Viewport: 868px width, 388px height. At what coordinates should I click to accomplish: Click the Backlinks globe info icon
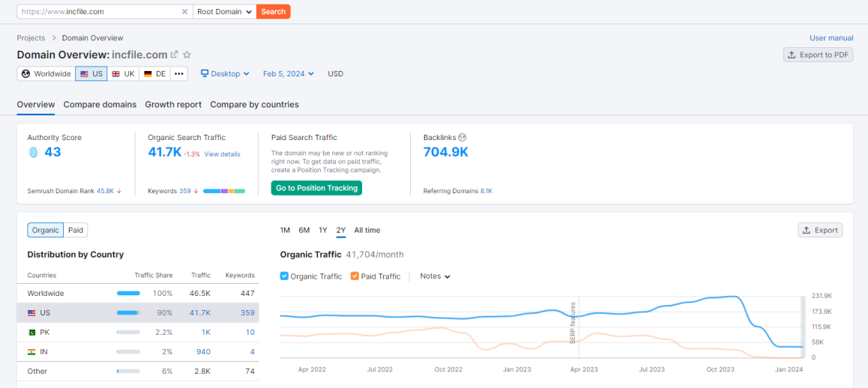[x=462, y=137]
